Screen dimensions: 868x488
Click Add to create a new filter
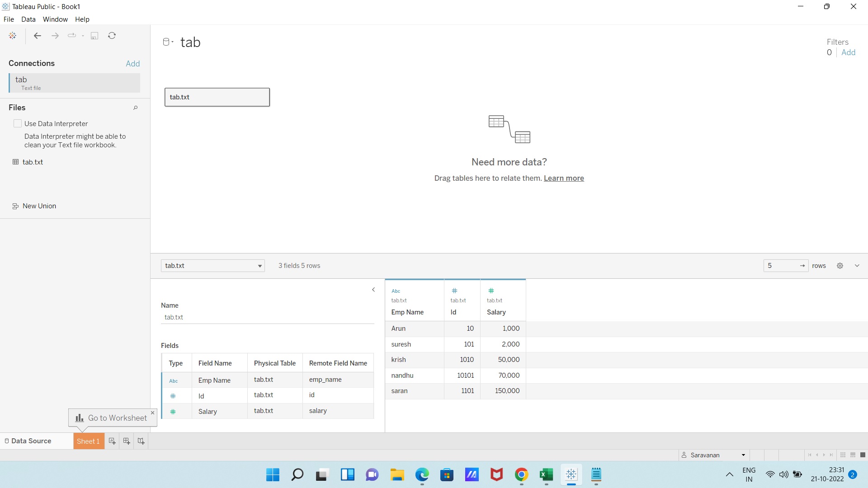(x=849, y=52)
